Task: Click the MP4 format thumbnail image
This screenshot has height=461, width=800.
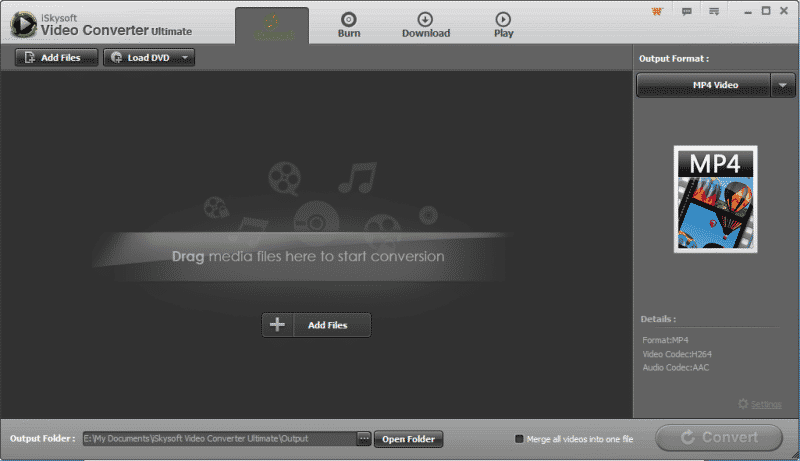Action: (715, 199)
